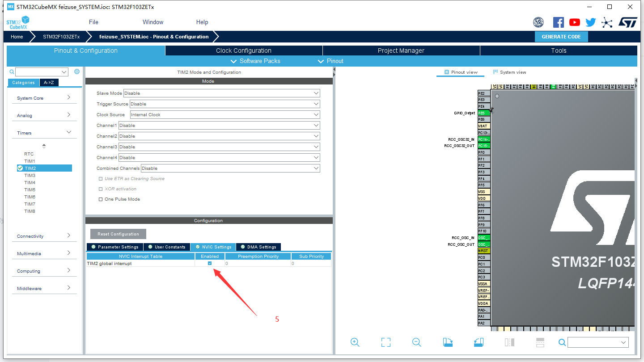Switch to the Clock Configuration tab

click(244, 51)
